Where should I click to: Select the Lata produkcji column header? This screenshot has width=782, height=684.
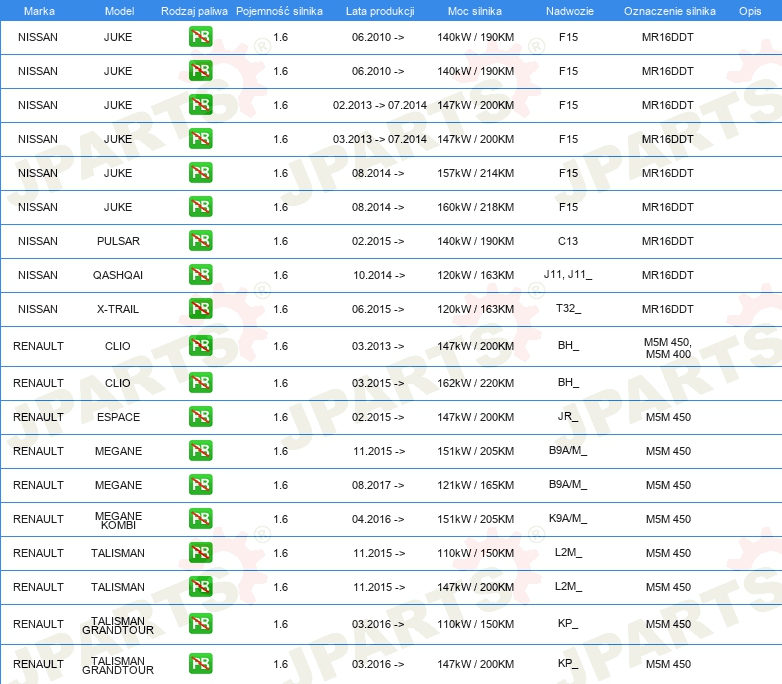coord(379,10)
